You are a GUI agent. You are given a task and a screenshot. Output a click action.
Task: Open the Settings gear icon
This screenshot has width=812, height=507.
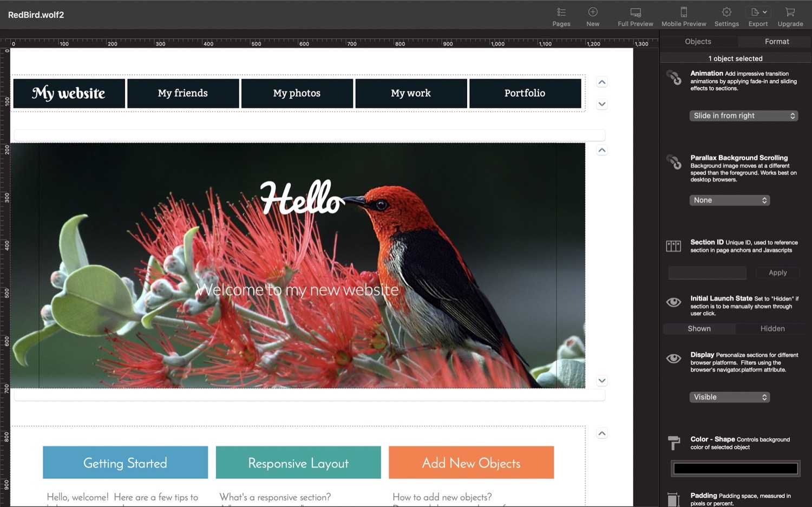pyautogui.click(x=726, y=12)
